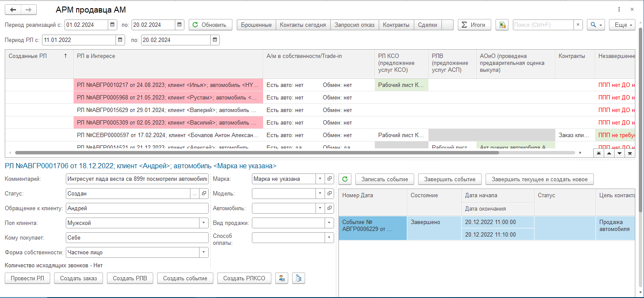Toggle sort arrow in Созданные РЛ header
Viewport: 644px width, 298px height.
coord(65,56)
